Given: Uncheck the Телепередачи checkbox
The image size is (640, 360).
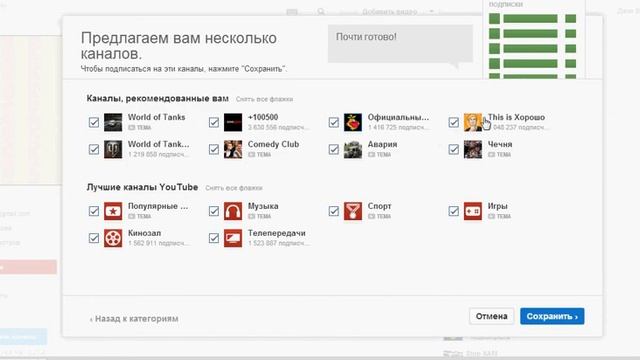Looking at the screenshot, I should (x=214, y=238).
